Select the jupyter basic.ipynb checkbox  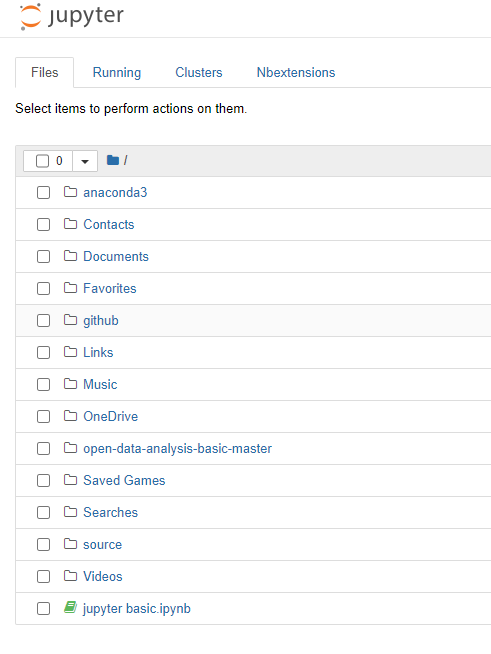pos(43,609)
